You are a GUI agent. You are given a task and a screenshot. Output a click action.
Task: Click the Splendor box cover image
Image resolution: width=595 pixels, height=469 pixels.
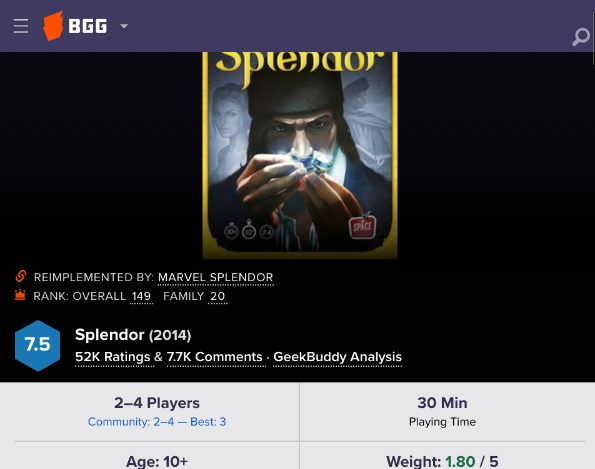tap(300, 155)
